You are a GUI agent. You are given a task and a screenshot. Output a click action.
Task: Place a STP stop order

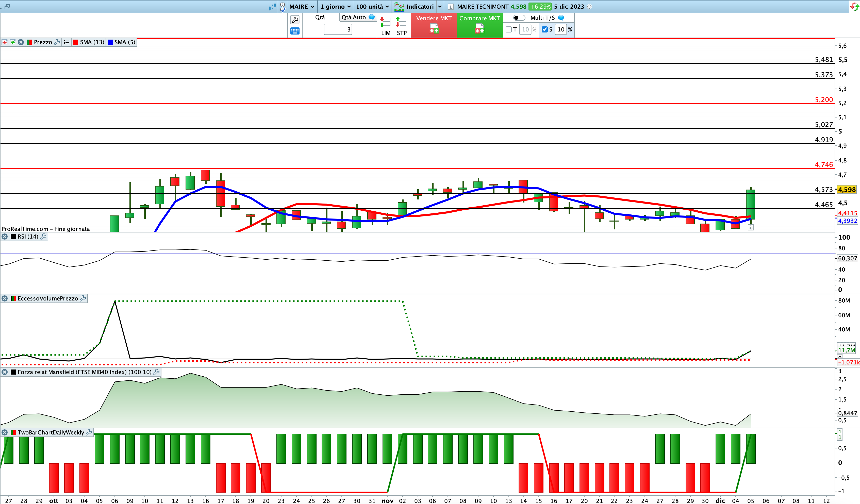click(402, 26)
